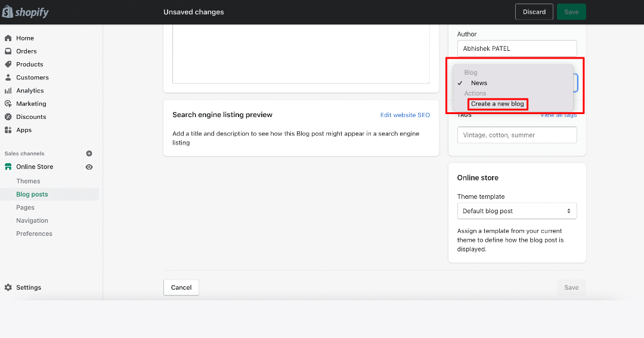Click the Shopify logo
This screenshot has width=644, height=338.
pos(26,12)
